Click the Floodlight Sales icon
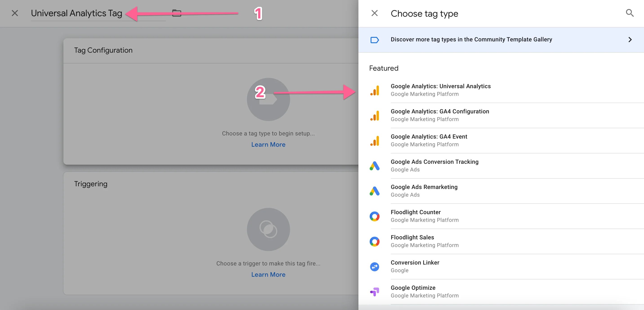Image resolution: width=644 pixels, height=310 pixels. pos(374,241)
